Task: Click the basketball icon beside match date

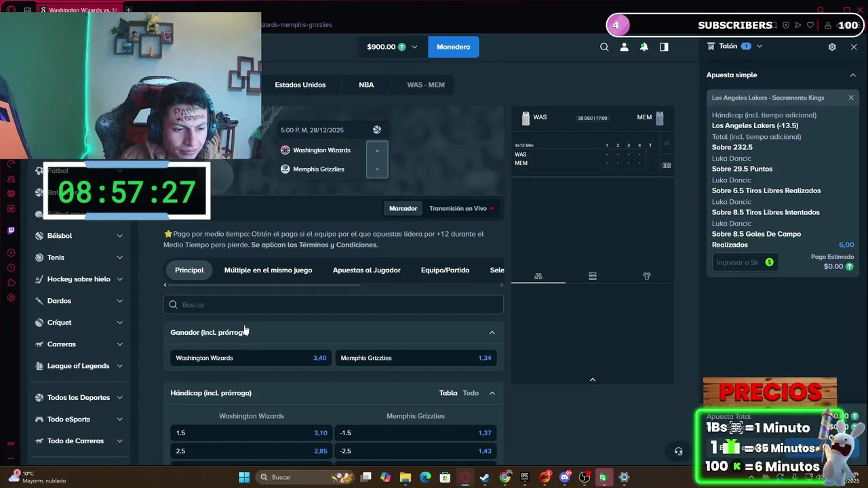Action: (377, 130)
